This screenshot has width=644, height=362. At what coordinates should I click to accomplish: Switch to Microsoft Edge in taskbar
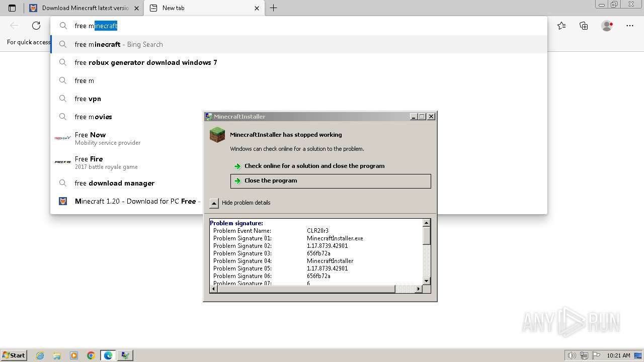coord(108,355)
